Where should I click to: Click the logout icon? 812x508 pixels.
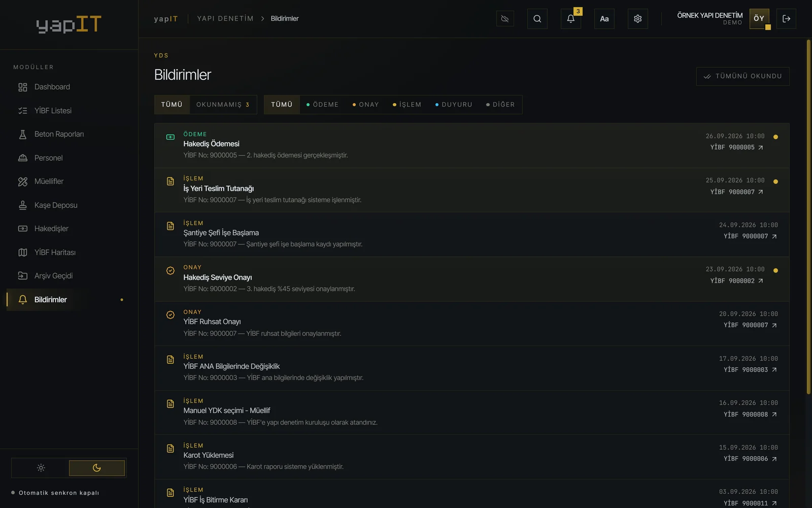[x=786, y=19]
